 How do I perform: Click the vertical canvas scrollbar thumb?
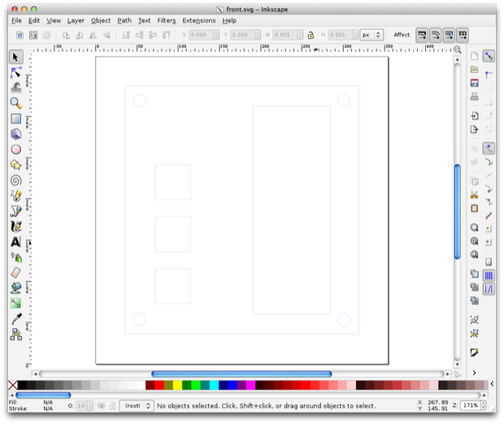457,212
